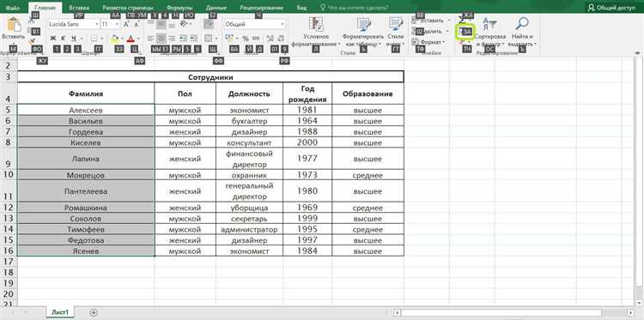Click the Paste clipboard icon
This screenshot has height=320, width=644.
click(x=14, y=25)
